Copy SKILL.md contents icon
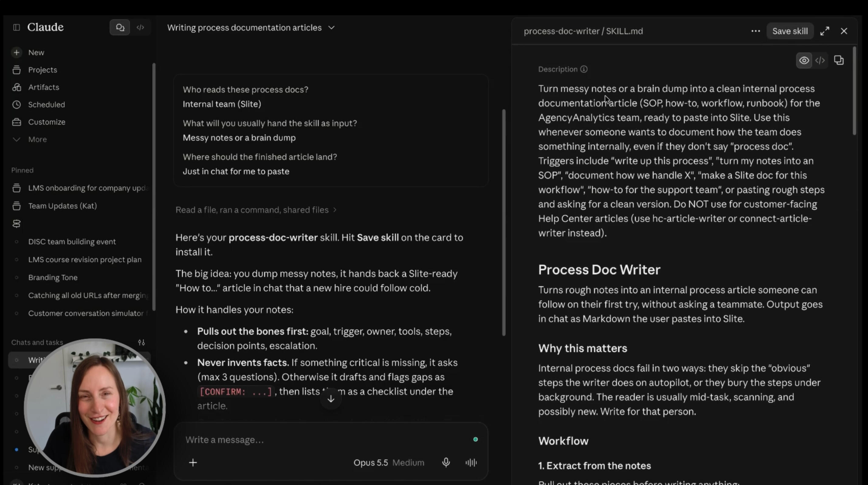 pyautogui.click(x=839, y=60)
